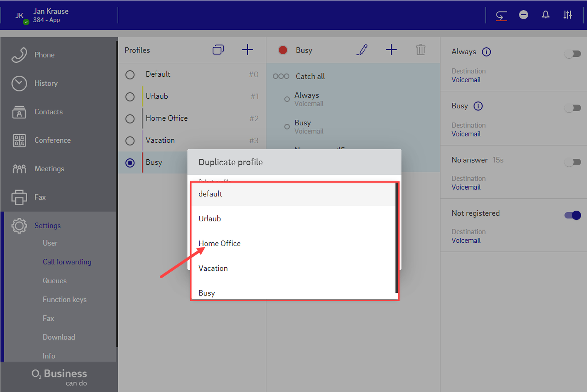Disable the Not registered switch
587x392 pixels.
tap(573, 215)
